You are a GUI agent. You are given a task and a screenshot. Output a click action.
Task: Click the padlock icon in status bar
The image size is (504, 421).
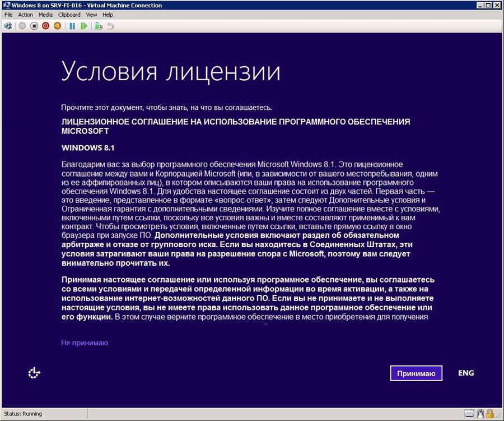490,414
